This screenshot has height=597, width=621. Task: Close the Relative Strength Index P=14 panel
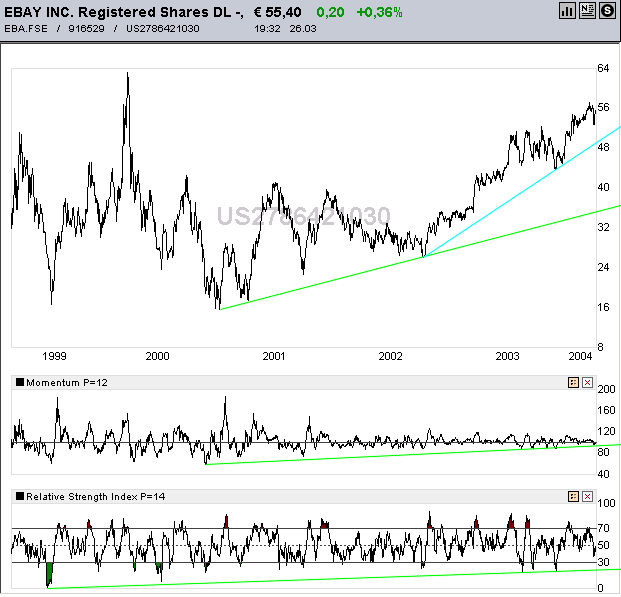click(x=587, y=497)
